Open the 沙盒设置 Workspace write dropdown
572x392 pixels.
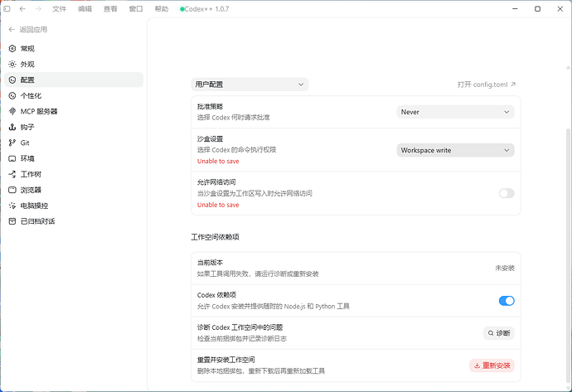click(455, 150)
